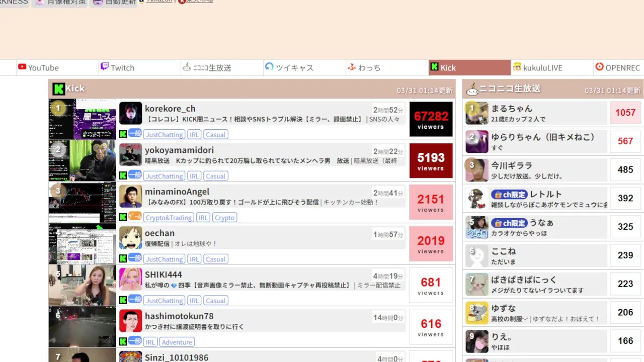Click the 5193 viewers count box
The height and width of the screenshot is (362, 644).
click(431, 160)
